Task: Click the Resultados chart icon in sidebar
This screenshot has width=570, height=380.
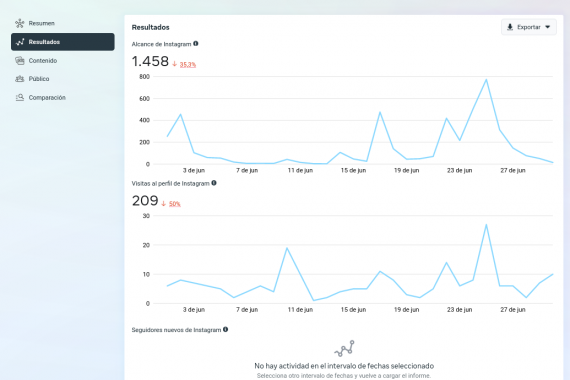Action: click(x=20, y=42)
